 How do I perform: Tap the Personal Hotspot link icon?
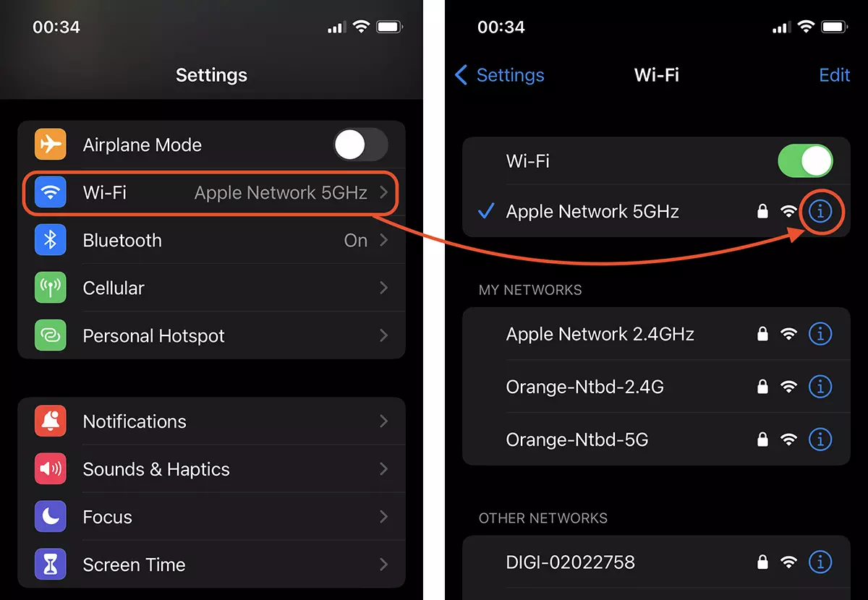51,335
